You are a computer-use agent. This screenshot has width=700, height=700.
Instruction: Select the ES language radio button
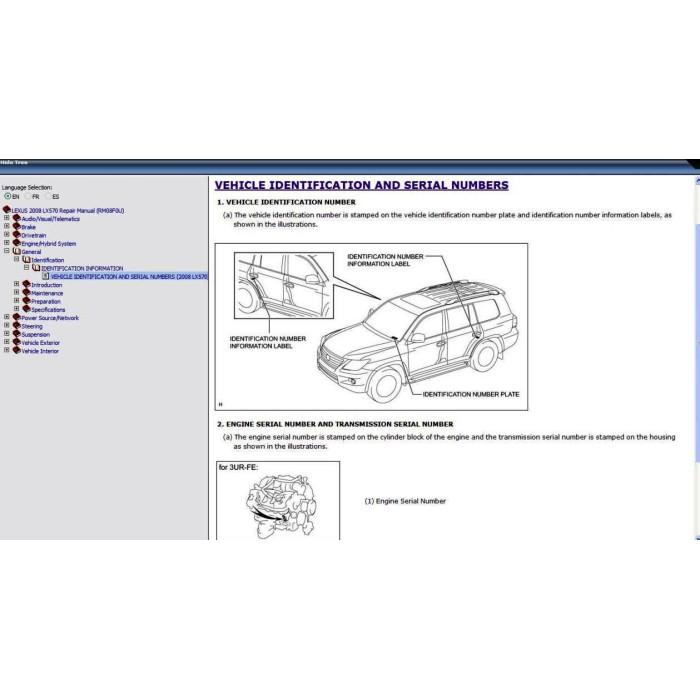(48, 196)
